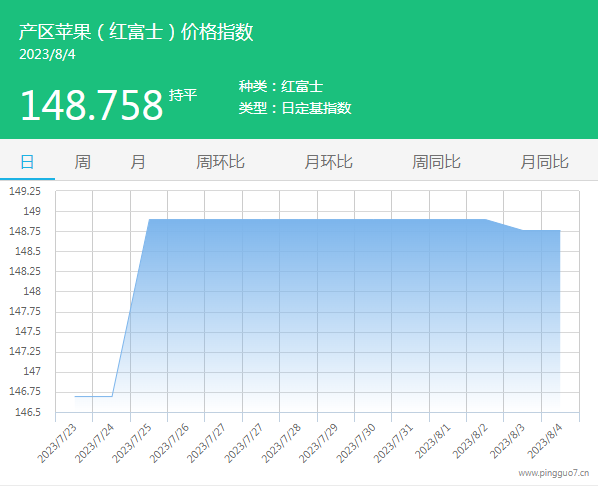The image size is (598, 486).
Task: Click the 持平 status label
Action: [183, 95]
